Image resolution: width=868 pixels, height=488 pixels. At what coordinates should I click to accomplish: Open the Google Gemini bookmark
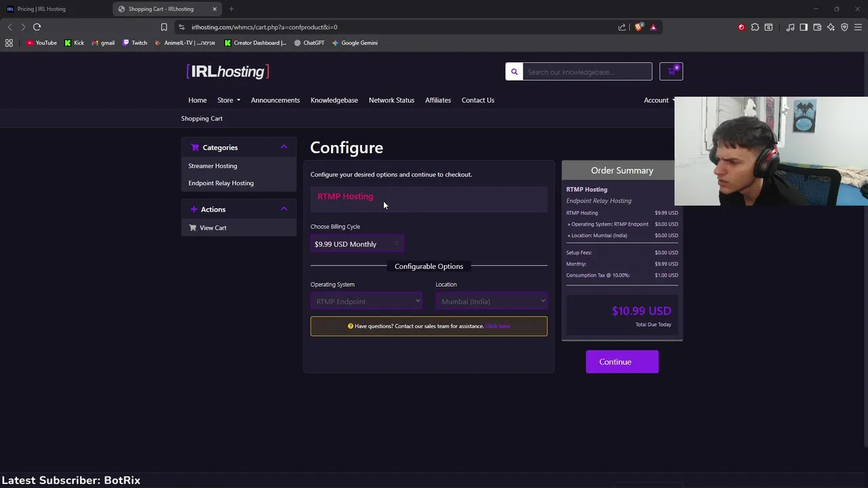[x=355, y=43]
